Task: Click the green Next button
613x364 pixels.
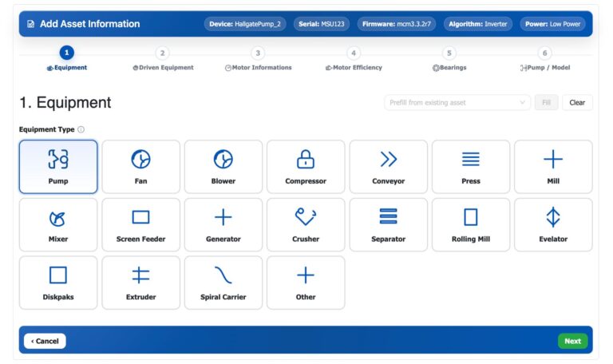Action: click(573, 341)
